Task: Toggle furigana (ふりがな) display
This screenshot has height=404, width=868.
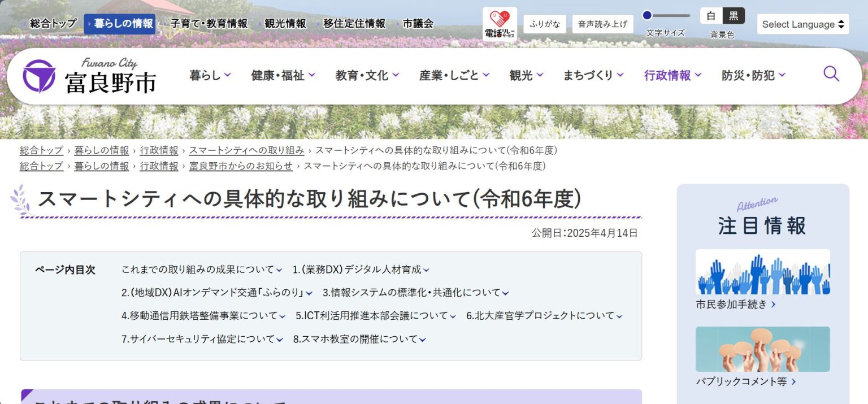Action: [x=545, y=24]
